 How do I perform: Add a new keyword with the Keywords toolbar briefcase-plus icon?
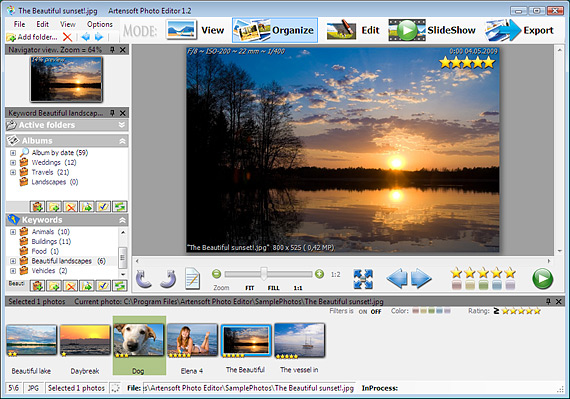point(37,286)
